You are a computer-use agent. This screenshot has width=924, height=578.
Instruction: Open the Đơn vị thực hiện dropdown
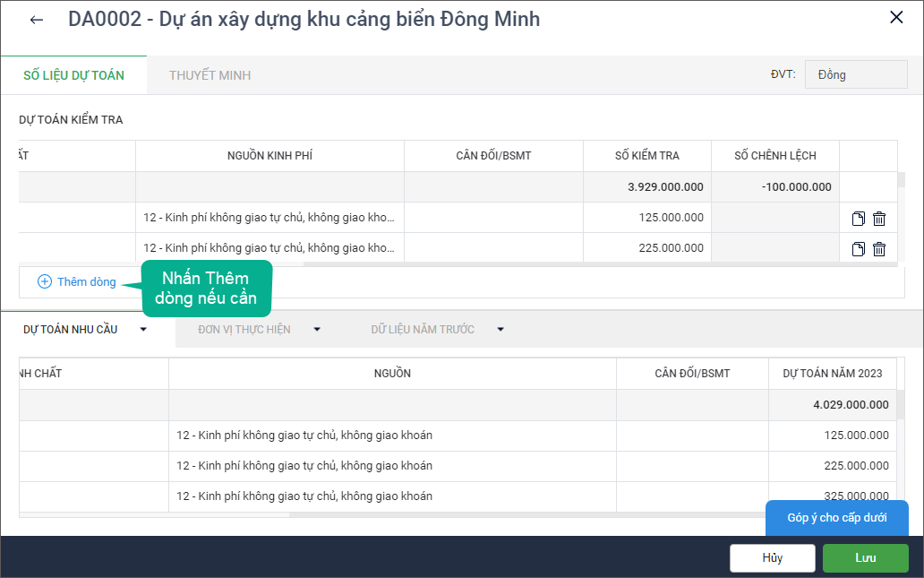click(317, 330)
